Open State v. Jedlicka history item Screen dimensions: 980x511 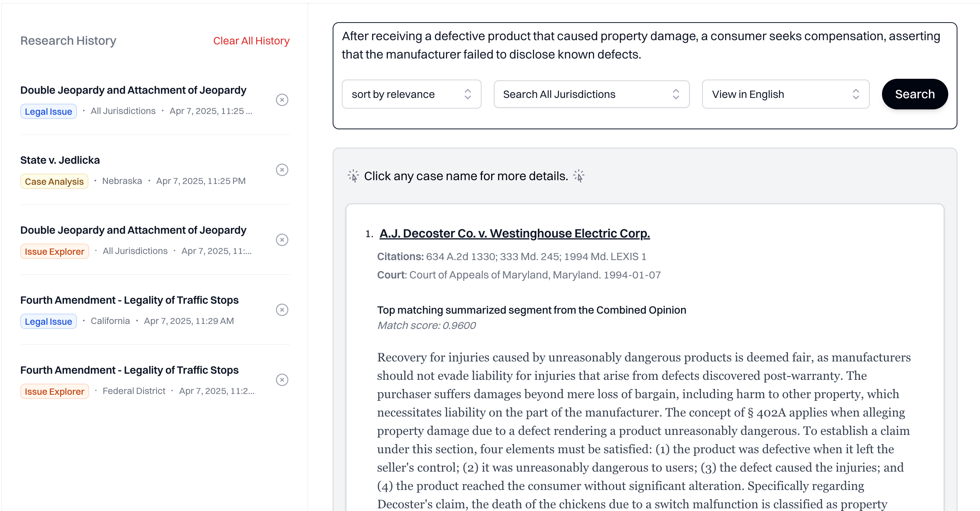point(60,160)
